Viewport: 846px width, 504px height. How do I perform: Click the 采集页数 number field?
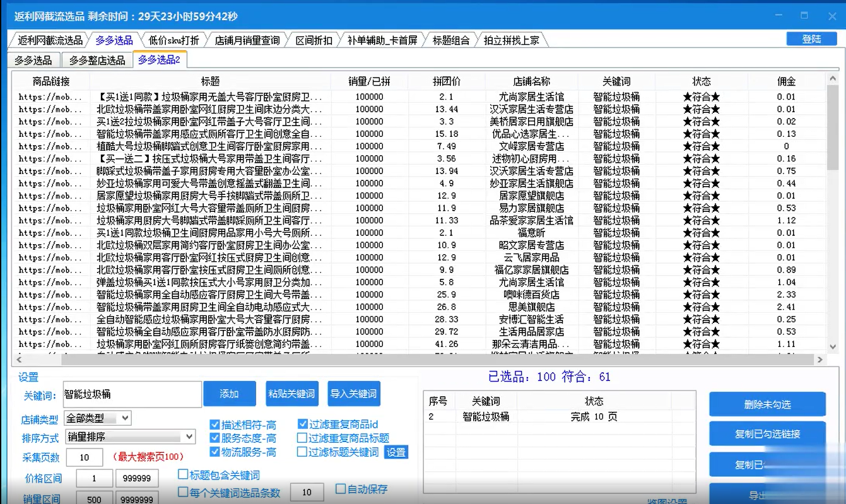pyautogui.click(x=84, y=457)
